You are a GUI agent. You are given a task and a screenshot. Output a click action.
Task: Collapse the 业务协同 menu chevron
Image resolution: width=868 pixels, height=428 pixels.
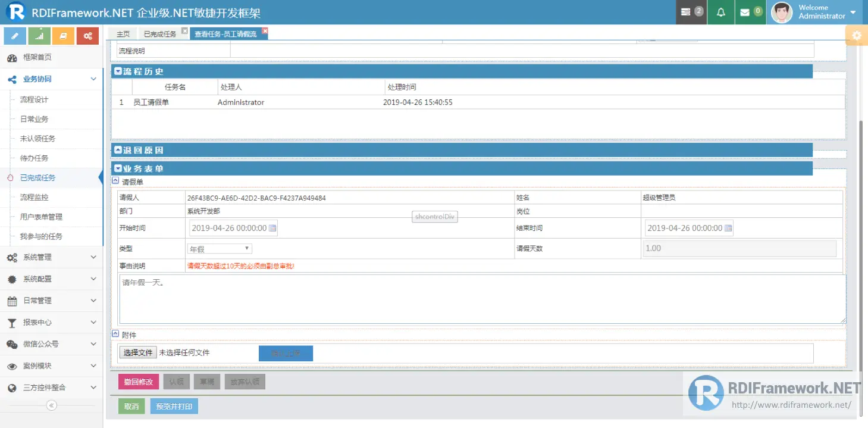93,79
